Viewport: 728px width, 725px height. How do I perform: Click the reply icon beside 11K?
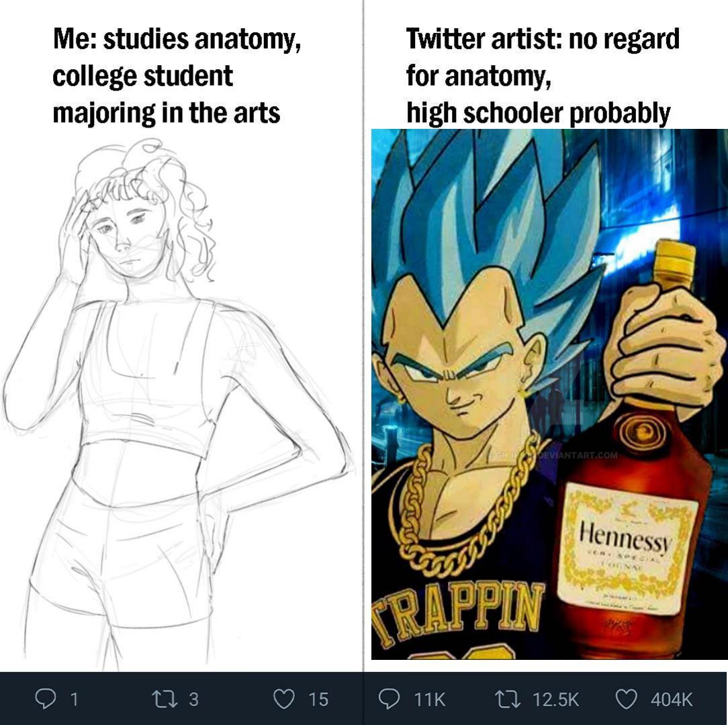(x=389, y=699)
